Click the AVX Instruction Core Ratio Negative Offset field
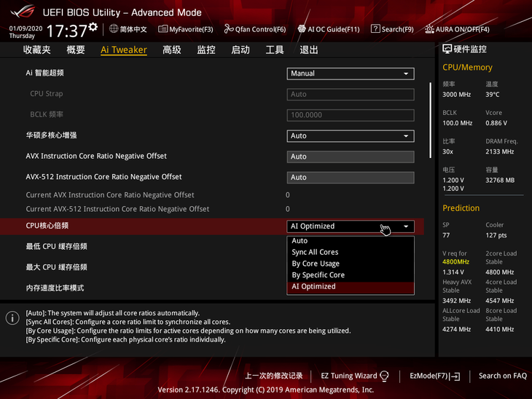The height and width of the screenshot is (399, 532). pyautogui.click(x=350, y=157)
